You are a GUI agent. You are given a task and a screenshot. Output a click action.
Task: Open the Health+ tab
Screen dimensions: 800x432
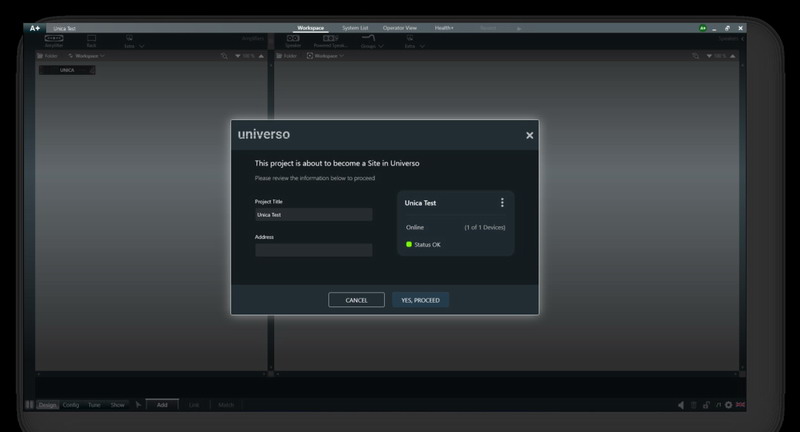(444, 28)
